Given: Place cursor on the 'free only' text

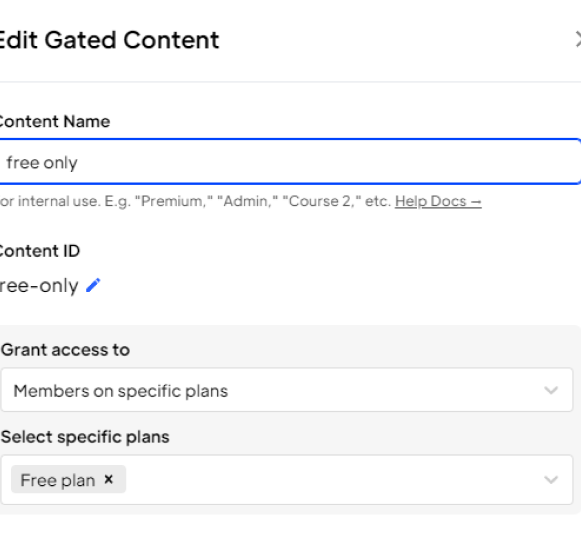Looking at the screenshot, I should click(42, 163).
